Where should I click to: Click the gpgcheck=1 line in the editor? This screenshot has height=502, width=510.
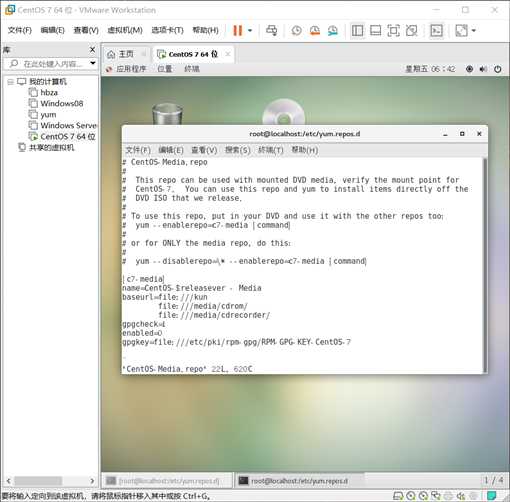pyautogui.click(x=143, y=324)
